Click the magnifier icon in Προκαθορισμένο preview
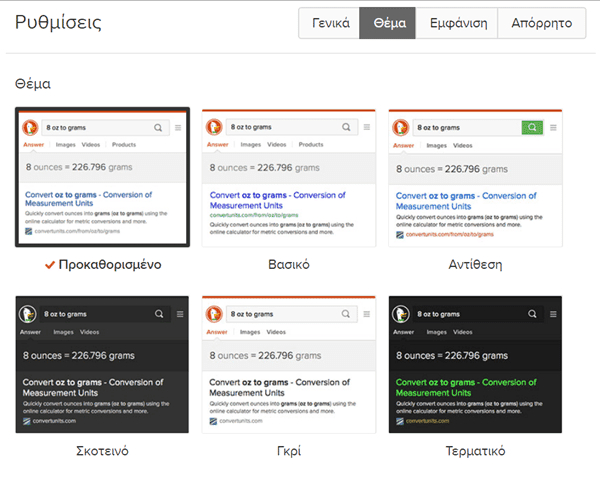Viewport: 600px width, 478px height. [158, 128]
